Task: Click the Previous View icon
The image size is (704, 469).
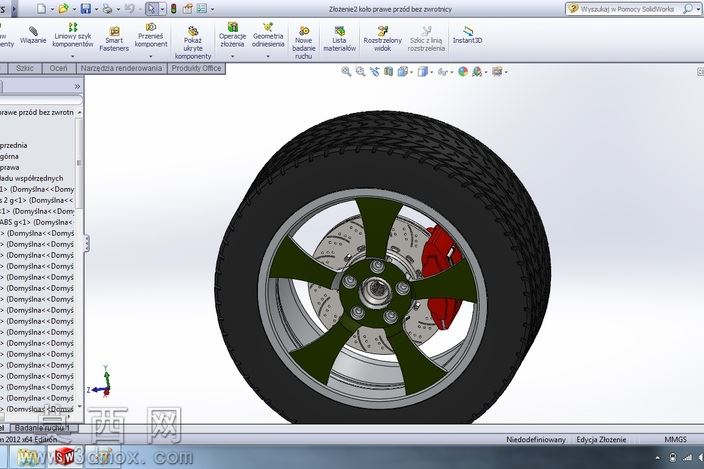Action: click(374, 71)
